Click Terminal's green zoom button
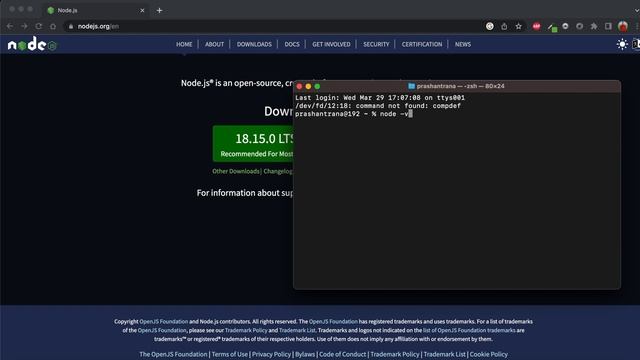Image resolution: width=640 pixels, height=360 pixels. pos(317,86)
